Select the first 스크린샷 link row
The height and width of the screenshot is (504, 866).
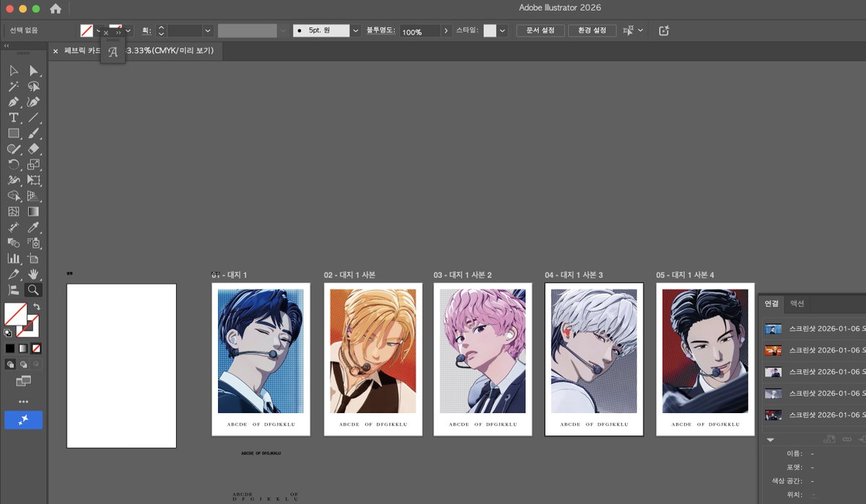tap(814, 330)
